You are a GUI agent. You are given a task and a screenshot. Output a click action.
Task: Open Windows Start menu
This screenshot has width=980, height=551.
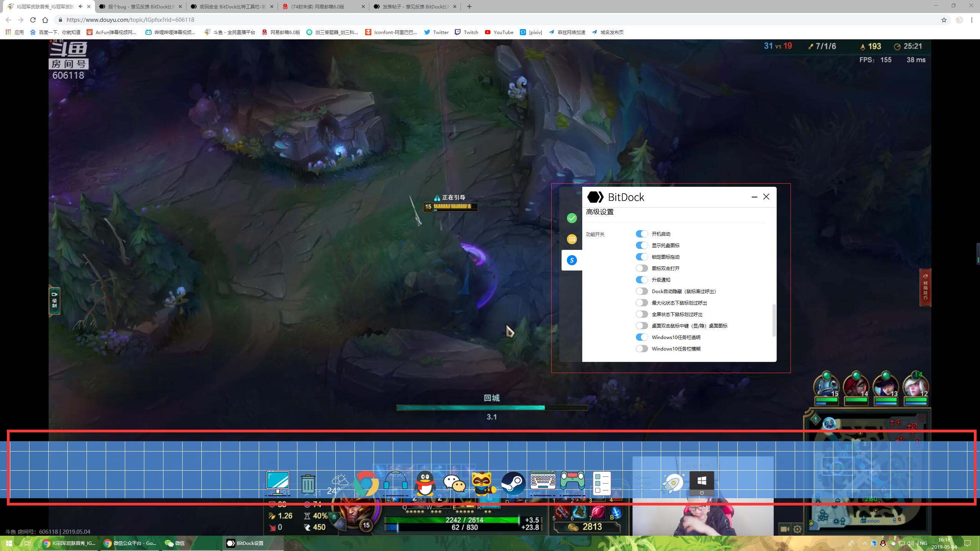click(9, 543)
